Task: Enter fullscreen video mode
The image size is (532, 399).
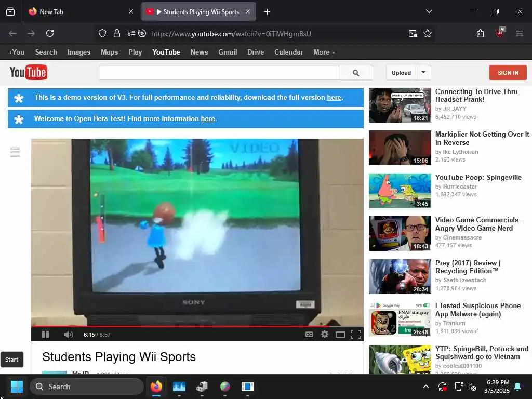Action: pos(355,335)
